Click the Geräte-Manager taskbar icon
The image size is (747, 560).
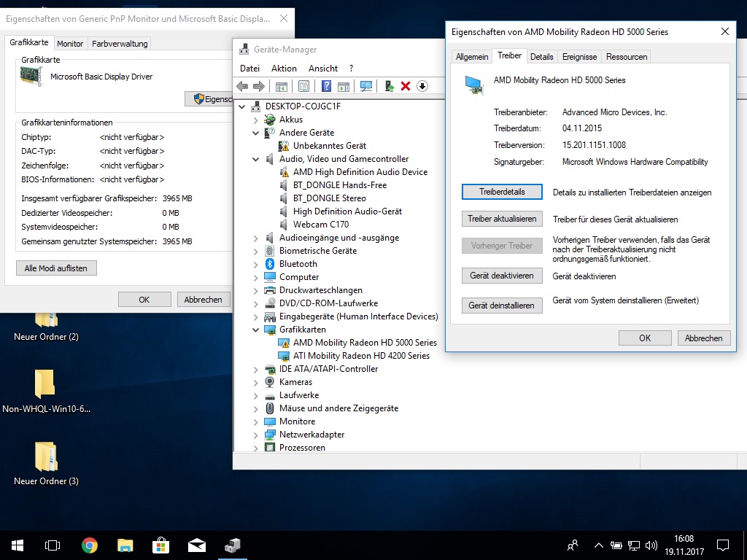coord(233,545)
